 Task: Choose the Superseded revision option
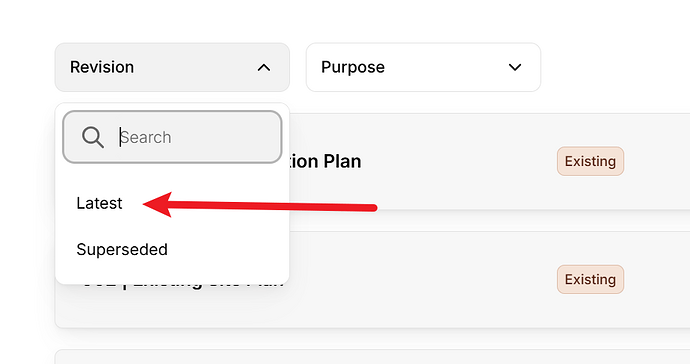tap(122, 250)
